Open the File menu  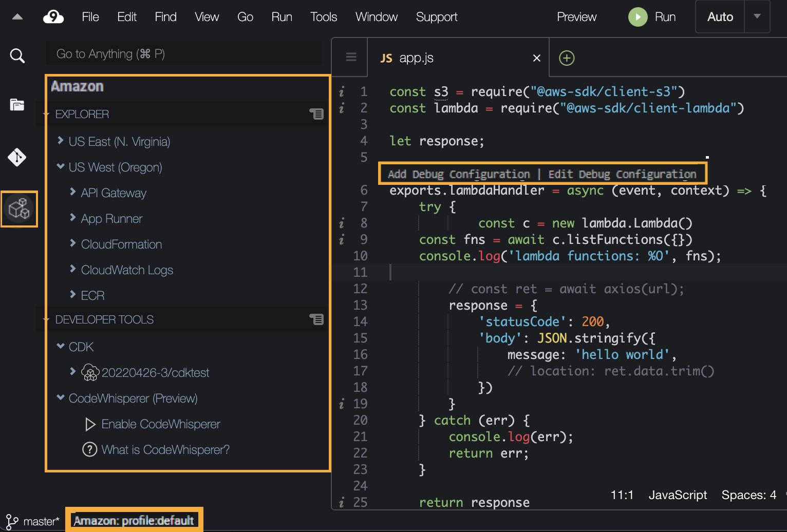[x=90, y=17]
